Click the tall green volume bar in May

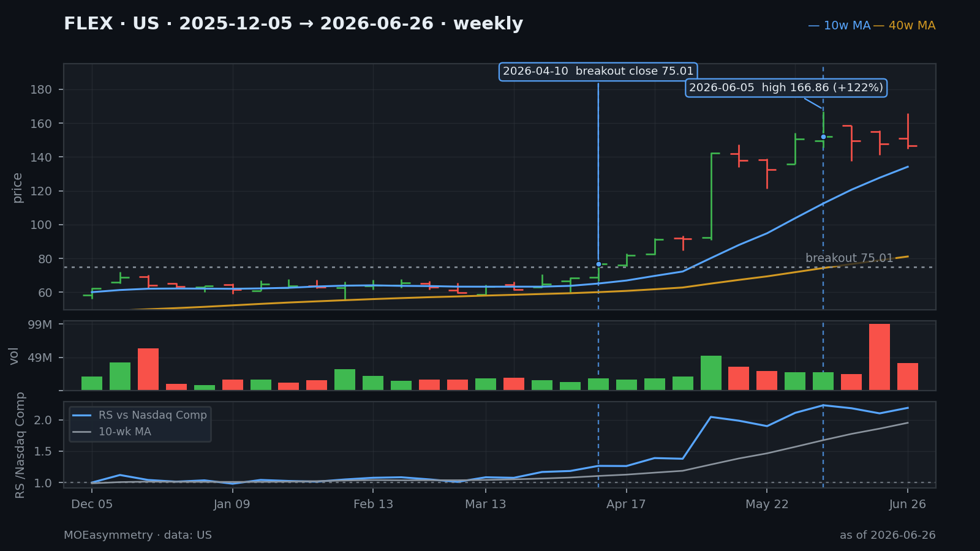710,373
